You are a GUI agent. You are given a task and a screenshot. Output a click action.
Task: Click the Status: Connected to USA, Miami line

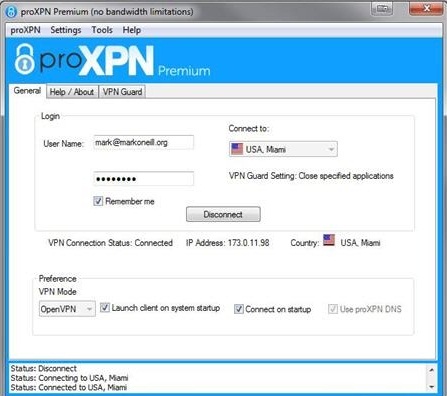(69, 387)
